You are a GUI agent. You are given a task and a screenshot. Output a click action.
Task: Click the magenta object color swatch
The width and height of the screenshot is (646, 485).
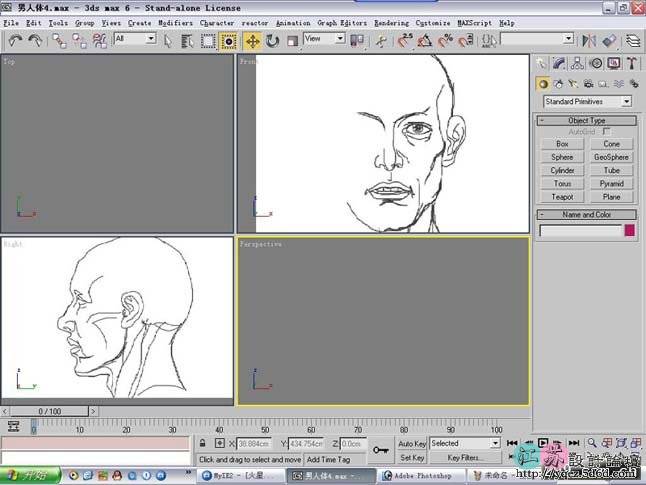630,231
